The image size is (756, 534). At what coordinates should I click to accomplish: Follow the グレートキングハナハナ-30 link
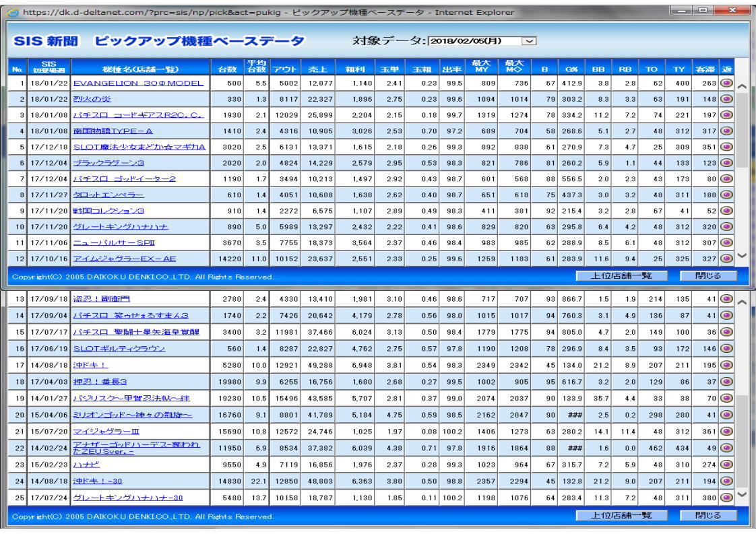127,498
